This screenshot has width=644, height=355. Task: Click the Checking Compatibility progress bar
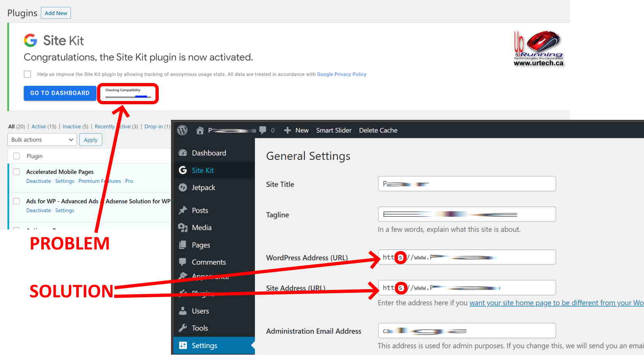point(128,97)
